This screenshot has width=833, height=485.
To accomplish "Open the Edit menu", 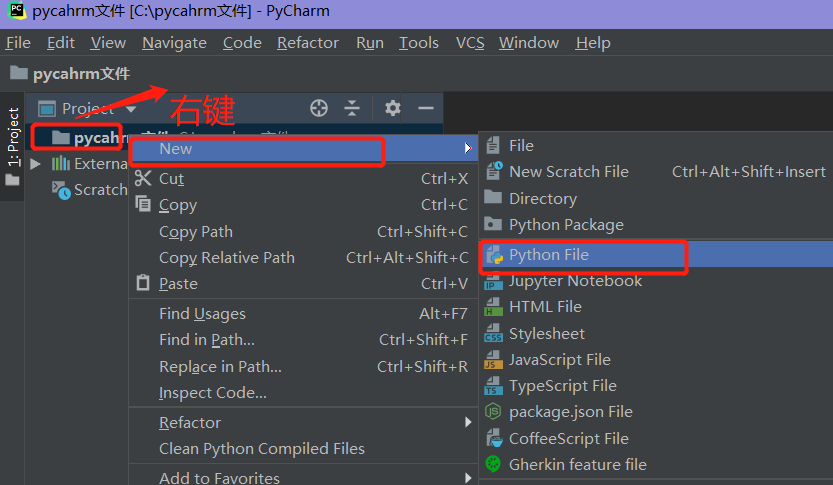I will tap(61, 42).
